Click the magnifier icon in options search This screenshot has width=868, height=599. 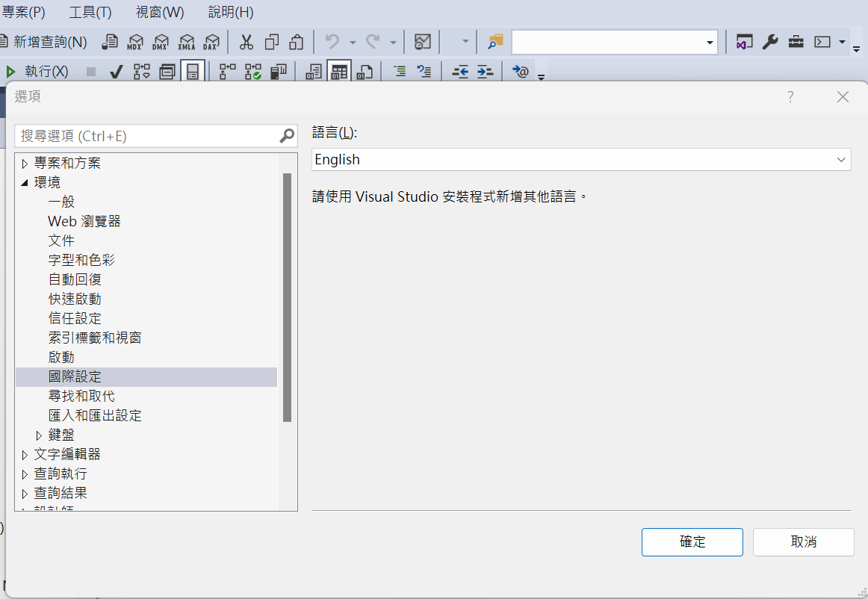(287, 136)
